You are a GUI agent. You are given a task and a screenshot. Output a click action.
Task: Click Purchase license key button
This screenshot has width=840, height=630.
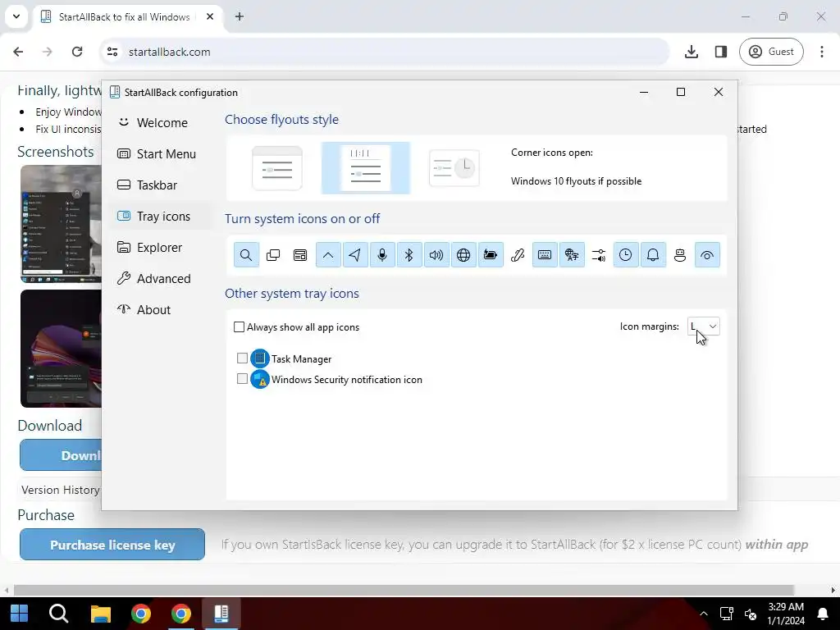pyautogui.click(x=112, y=545)
